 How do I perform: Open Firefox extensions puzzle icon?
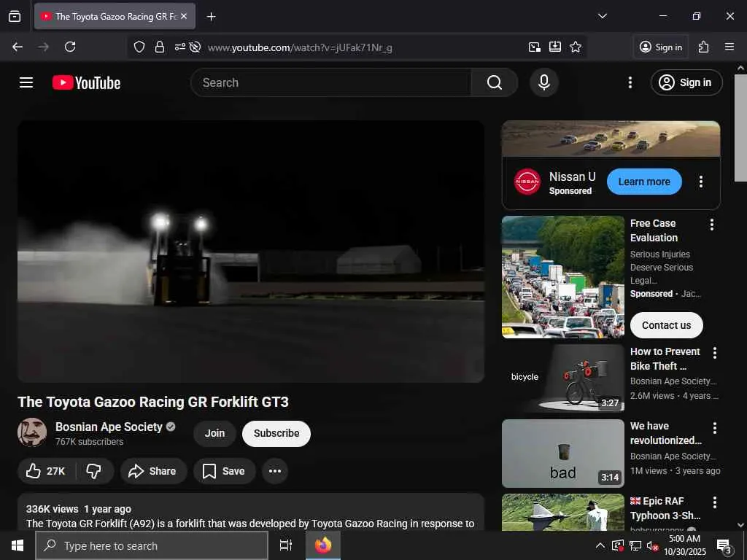coord(704,47)
